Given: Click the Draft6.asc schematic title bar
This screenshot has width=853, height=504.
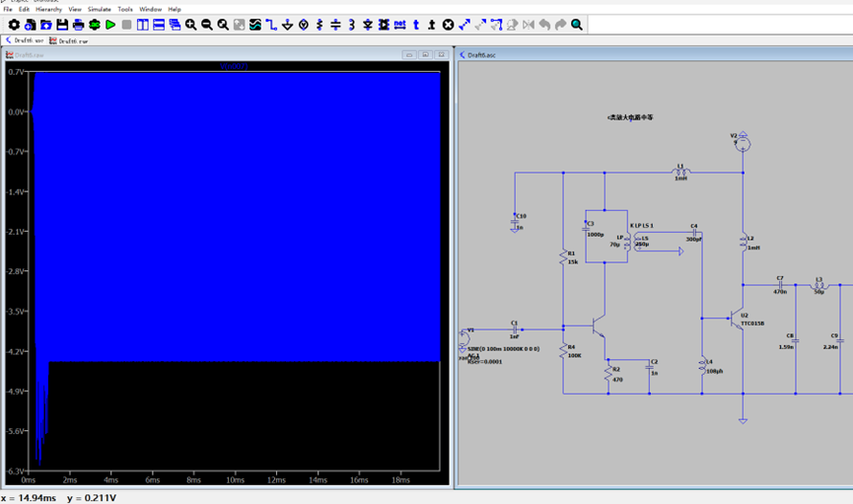Looking at the screenshot, I should tap(654, 55).
